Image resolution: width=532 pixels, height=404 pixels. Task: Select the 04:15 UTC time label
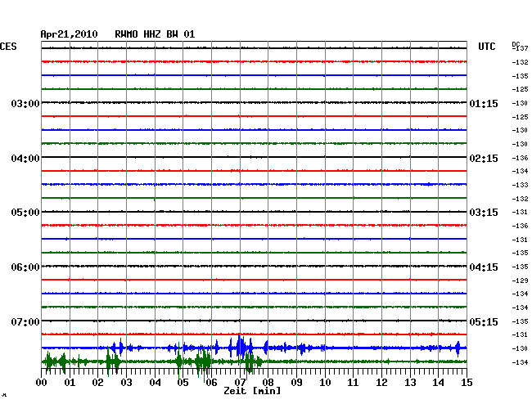(x=484, y=267)
